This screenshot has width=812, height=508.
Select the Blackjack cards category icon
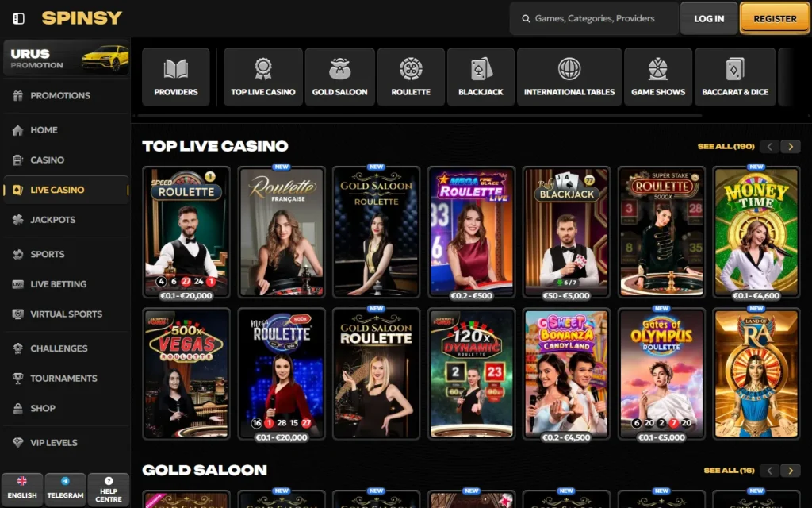pos(481,68)
